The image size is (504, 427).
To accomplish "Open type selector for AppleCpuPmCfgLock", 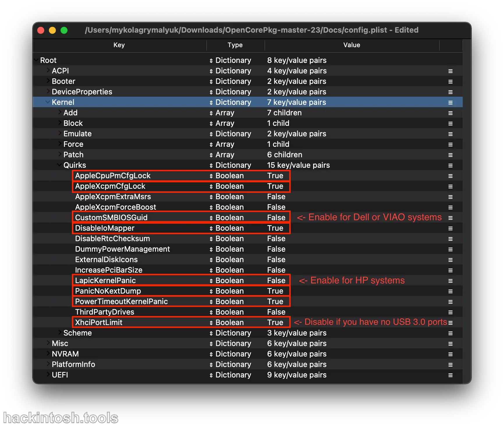I will tap(211, 176).
